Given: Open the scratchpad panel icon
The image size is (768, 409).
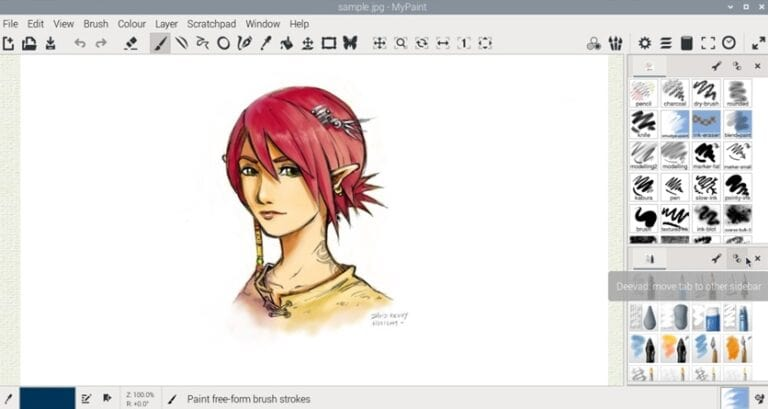Looking at the screenshot, I should tap(687, 43).
